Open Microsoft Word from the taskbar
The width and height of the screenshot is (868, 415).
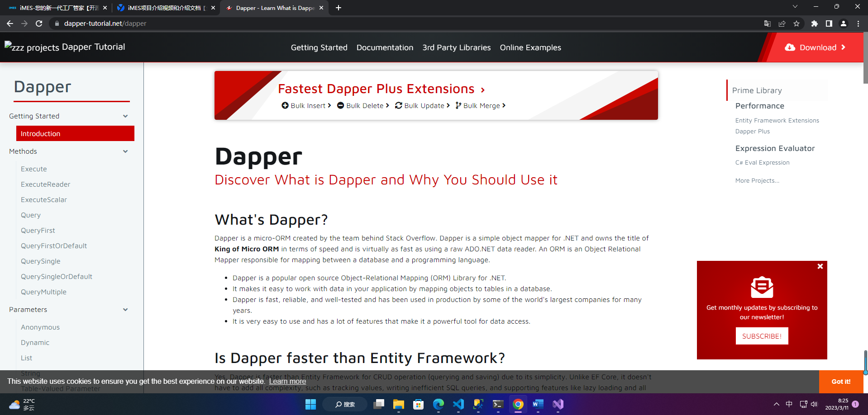click(x=538, y=404)
